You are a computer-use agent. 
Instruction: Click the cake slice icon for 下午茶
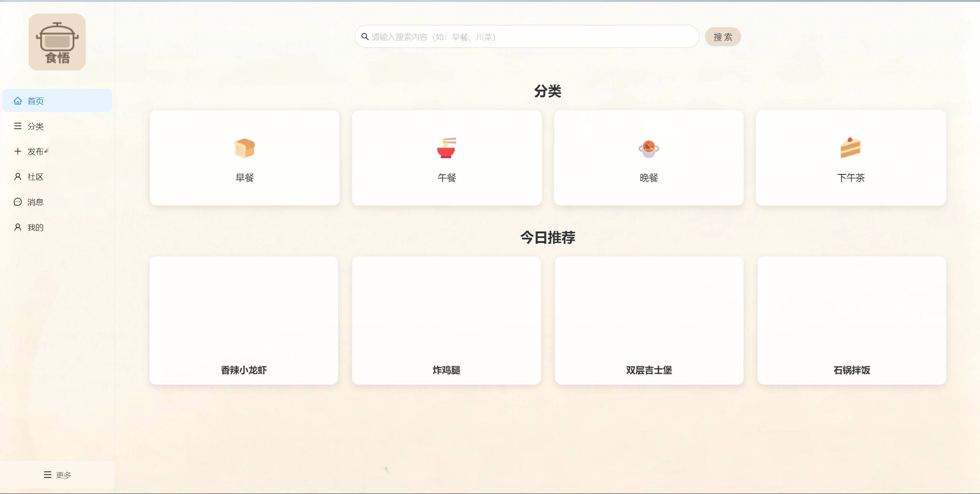click(850, 148)
